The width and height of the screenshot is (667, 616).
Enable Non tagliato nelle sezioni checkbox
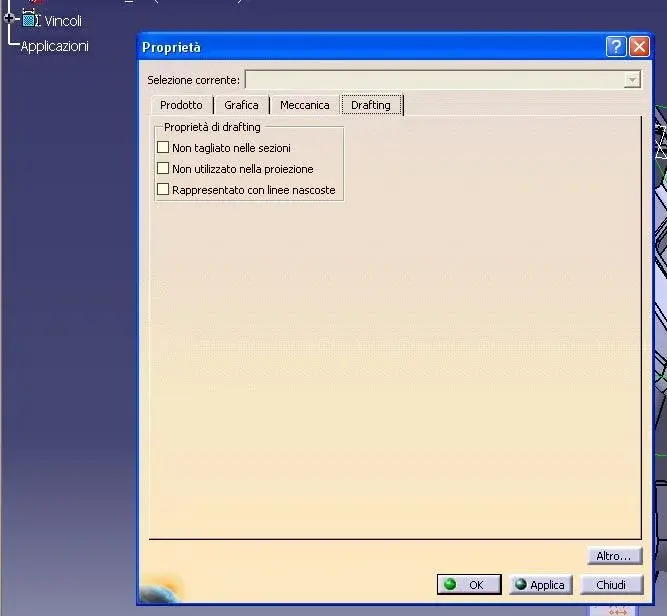coord(164,148)
